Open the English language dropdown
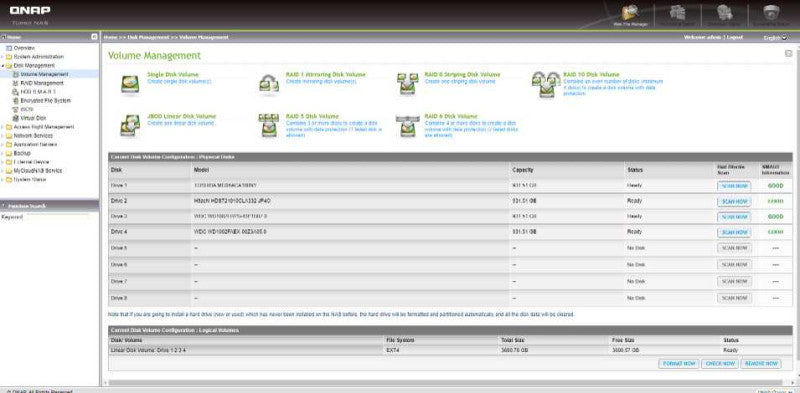800x393 pixels. point(775,37)
